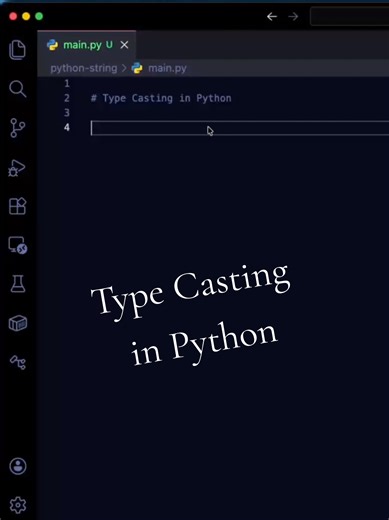This screenshot has height=520, width=389.
Task: Open Source Control view
Action: click(17, 128)
